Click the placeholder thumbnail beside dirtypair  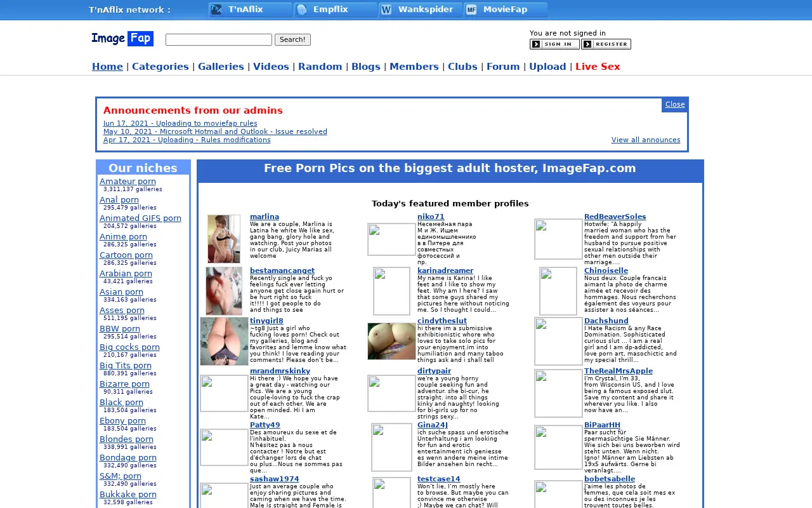pyautogui.click(x=391, y=393)
